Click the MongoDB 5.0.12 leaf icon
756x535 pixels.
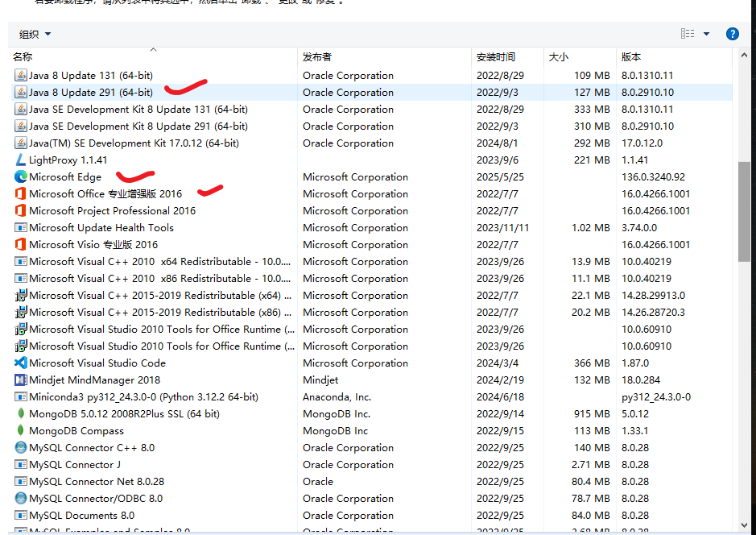[x=20, y=413]
